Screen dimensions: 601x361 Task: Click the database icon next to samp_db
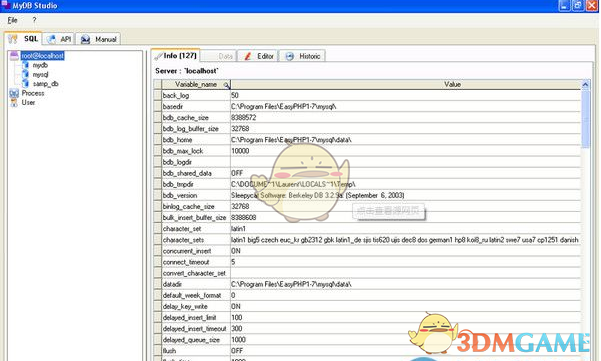[26, 84]
